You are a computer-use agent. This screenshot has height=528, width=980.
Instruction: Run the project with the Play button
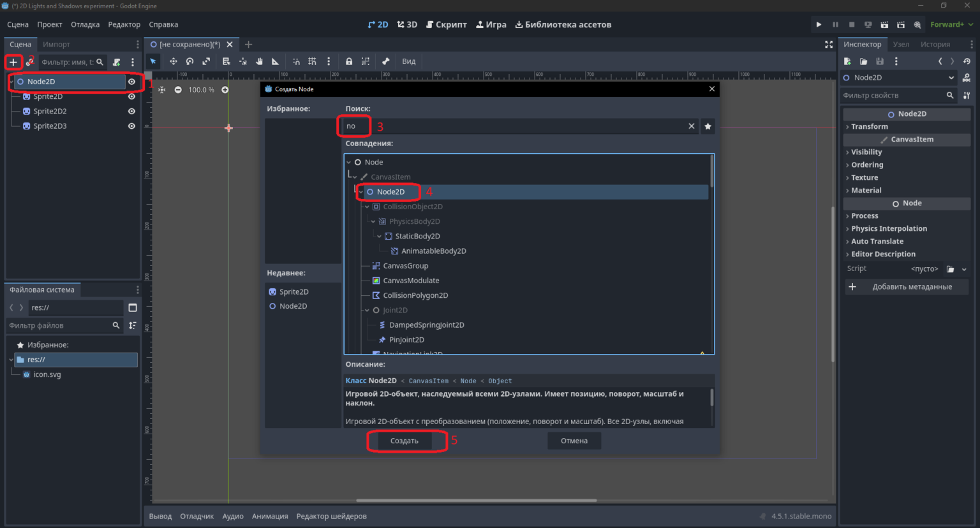tap(819, 24)
